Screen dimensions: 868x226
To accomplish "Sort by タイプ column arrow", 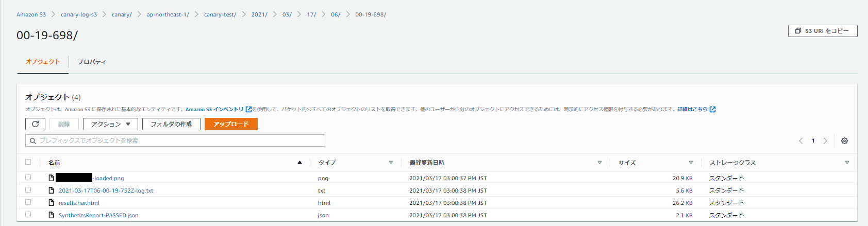I will pyautogui.click(x=391, y=163).
